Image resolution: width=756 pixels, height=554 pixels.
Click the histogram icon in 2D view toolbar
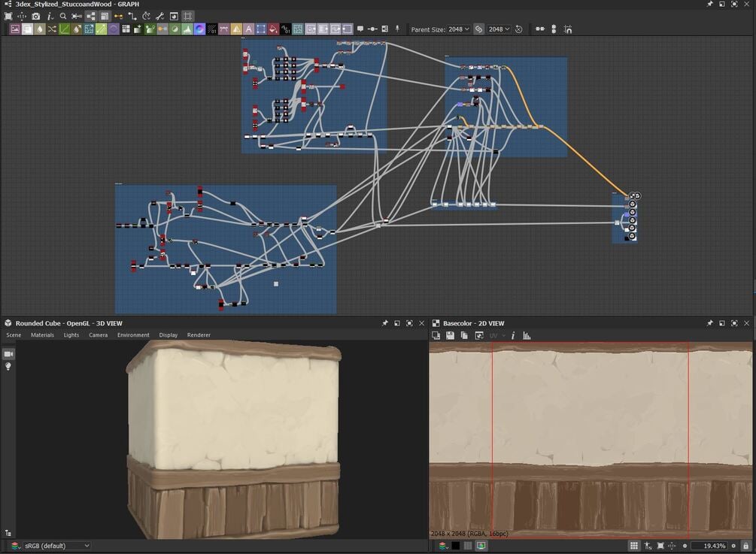527,335
